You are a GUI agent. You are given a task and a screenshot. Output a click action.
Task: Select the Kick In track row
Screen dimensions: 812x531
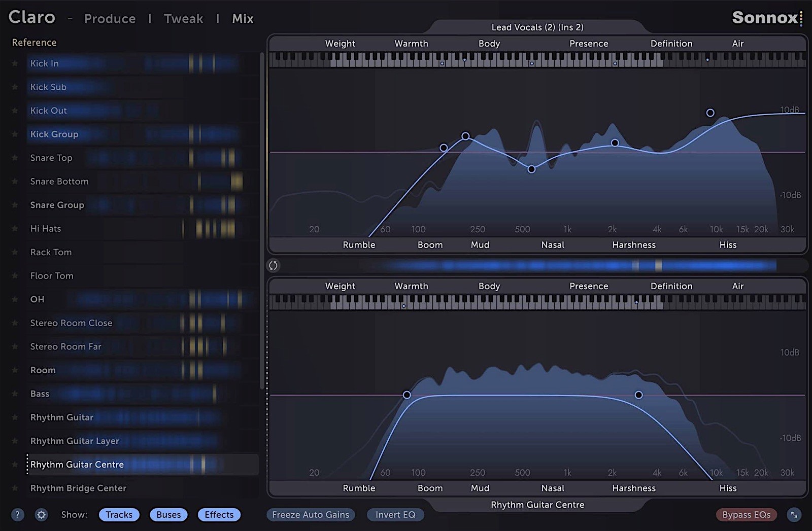tap(142, 63)
